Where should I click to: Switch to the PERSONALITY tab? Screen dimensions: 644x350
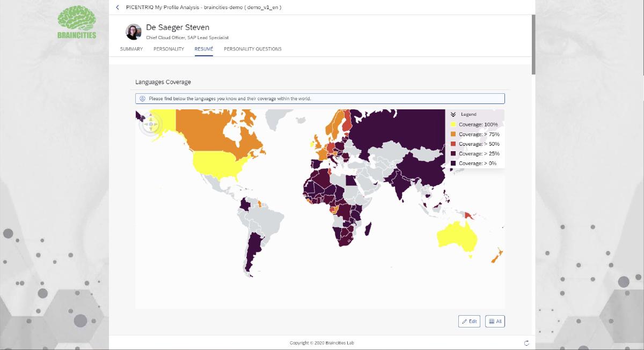tap(169, 49)
